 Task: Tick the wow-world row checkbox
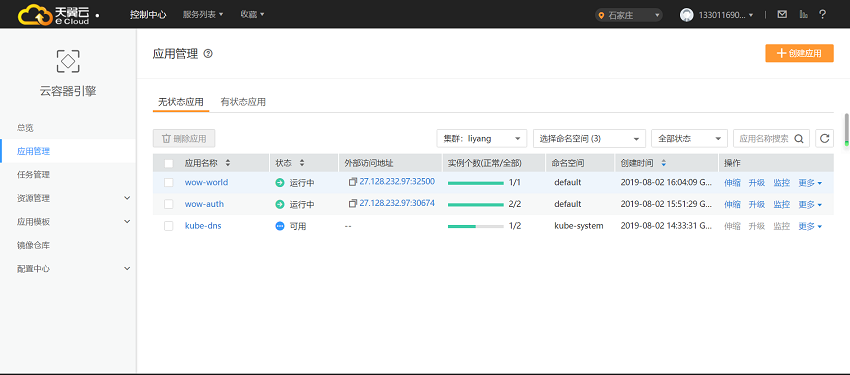(169, 183)
